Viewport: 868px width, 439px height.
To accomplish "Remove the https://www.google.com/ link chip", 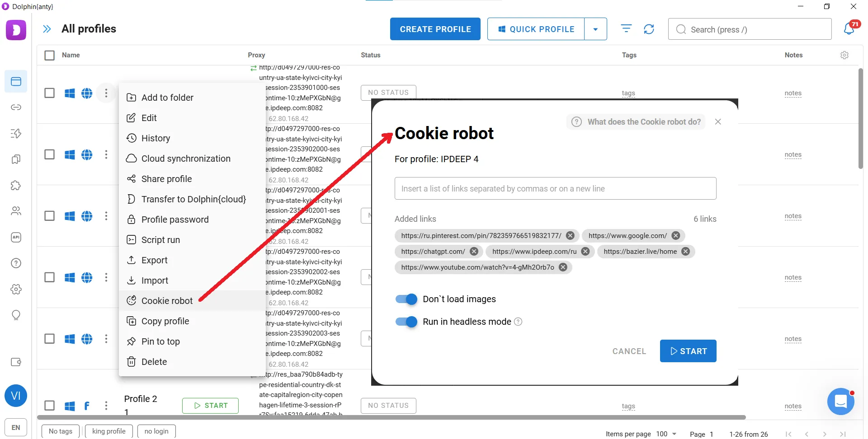I will pos(675,236).
